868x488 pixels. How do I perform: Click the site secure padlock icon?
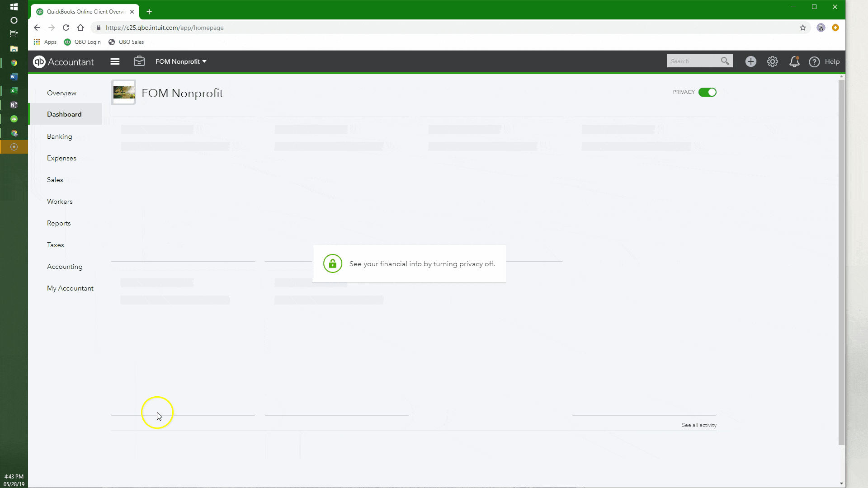99,28
